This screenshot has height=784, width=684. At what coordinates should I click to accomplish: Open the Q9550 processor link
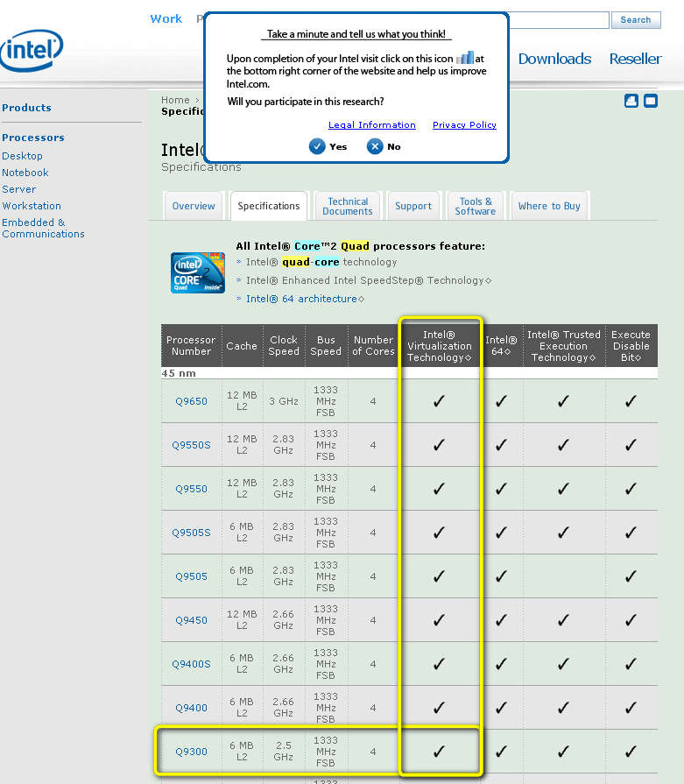tap(191, 489)
